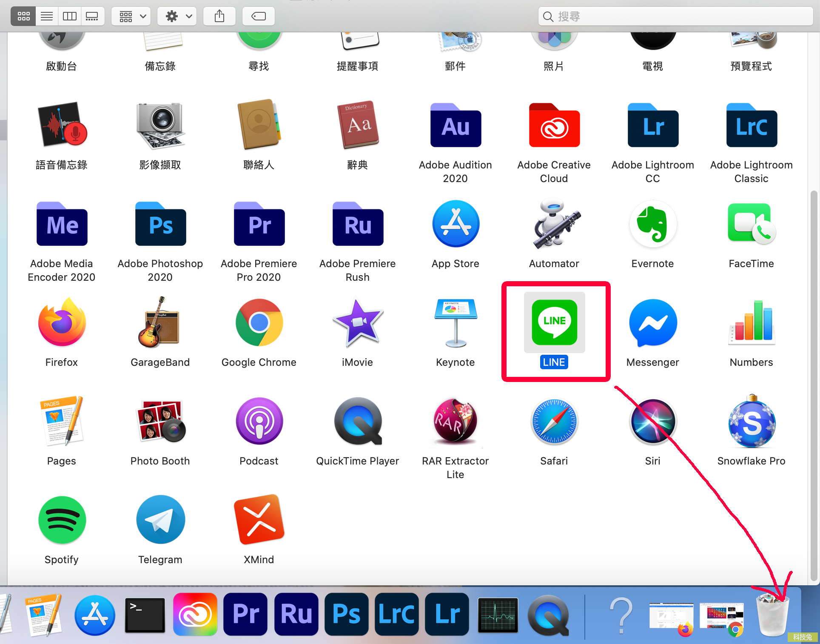This screenshot has height=644, width=820.
Task: Open Pages from the Dock
Action: [44, 615]
